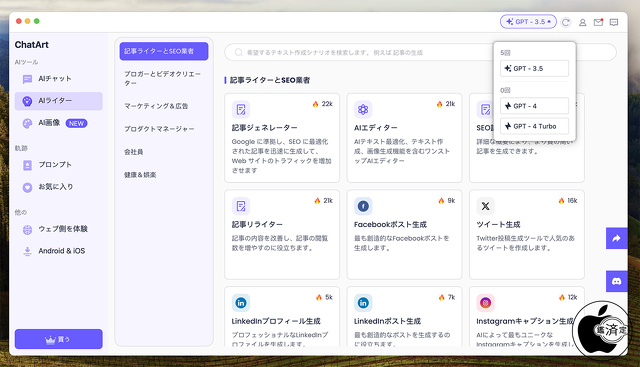This screenshot has height=367, width=640.
Task: Click the NEW badge beside AI画像
Action: coord(76,123)
